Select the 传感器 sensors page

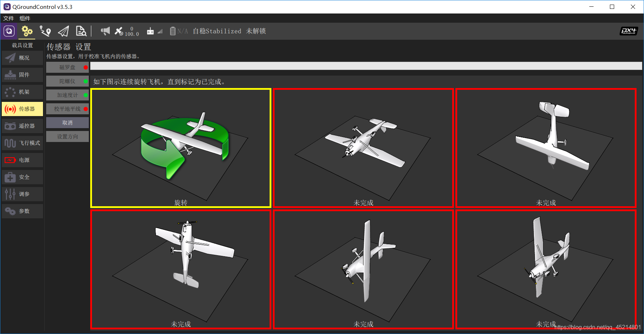22,109
